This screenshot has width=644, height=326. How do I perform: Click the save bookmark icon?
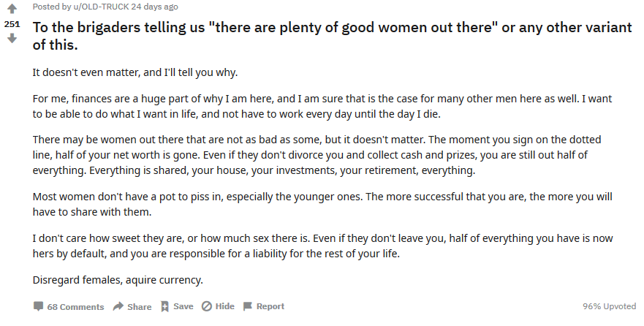(x=165, y=306)
